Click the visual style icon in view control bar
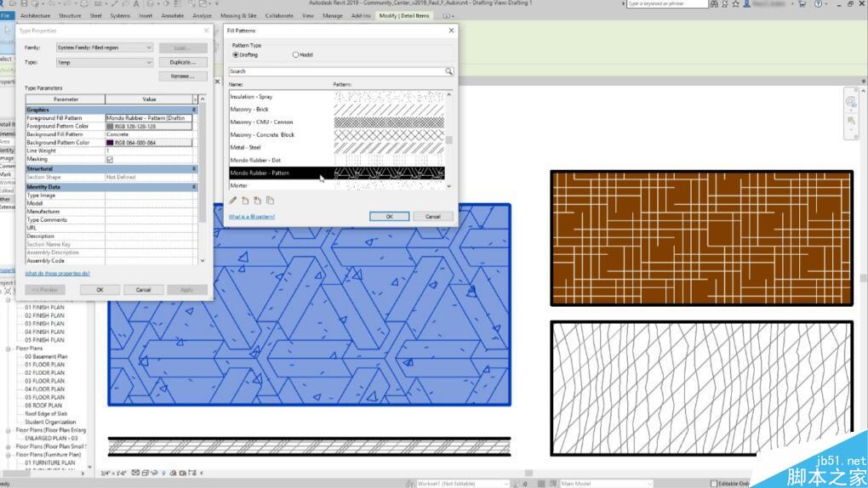The width and height of the screenshot is (868, 488). coord(145,473)
